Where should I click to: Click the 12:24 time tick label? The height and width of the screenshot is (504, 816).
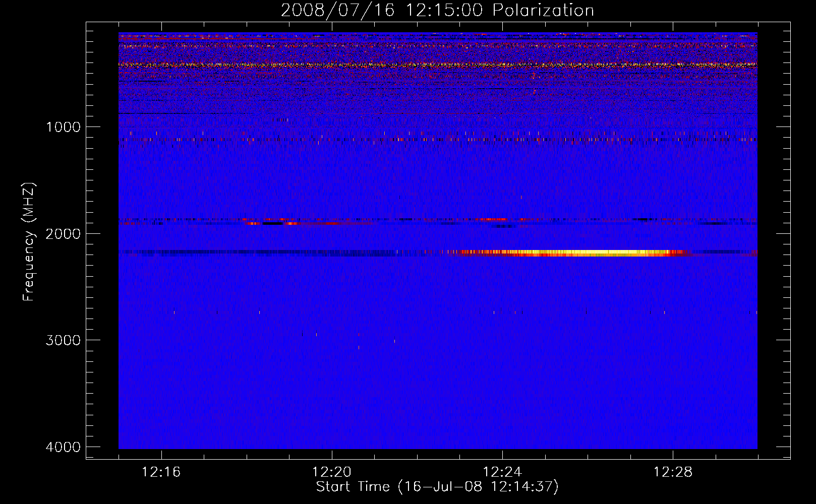coord(502,472)
